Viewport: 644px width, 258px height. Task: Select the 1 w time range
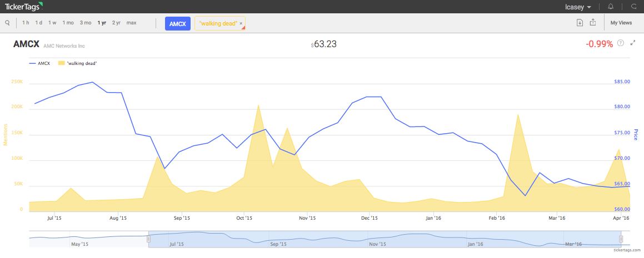pyautogui.click(x=52, y=23)
